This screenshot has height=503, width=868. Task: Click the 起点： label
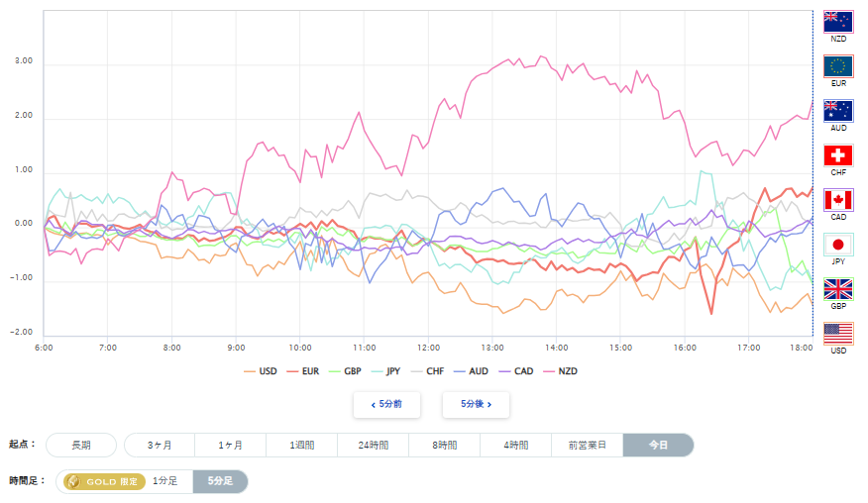[x=23, y=445]
